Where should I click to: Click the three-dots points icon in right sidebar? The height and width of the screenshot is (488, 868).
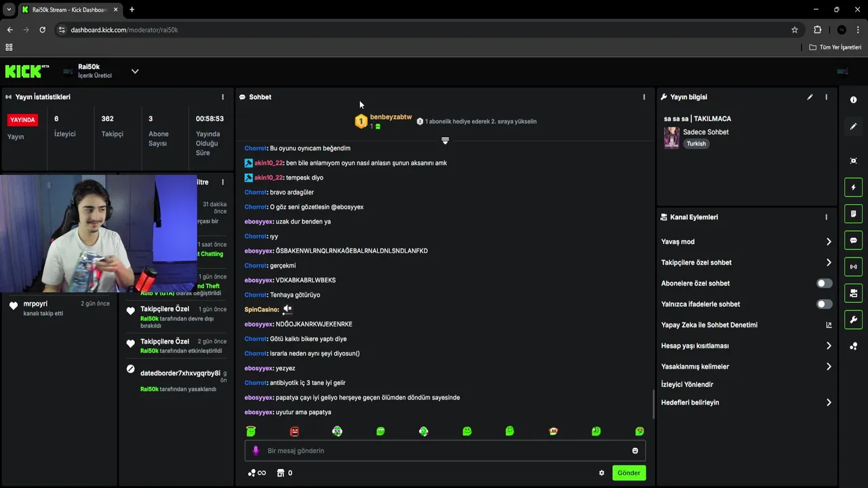tap(853, 346)
